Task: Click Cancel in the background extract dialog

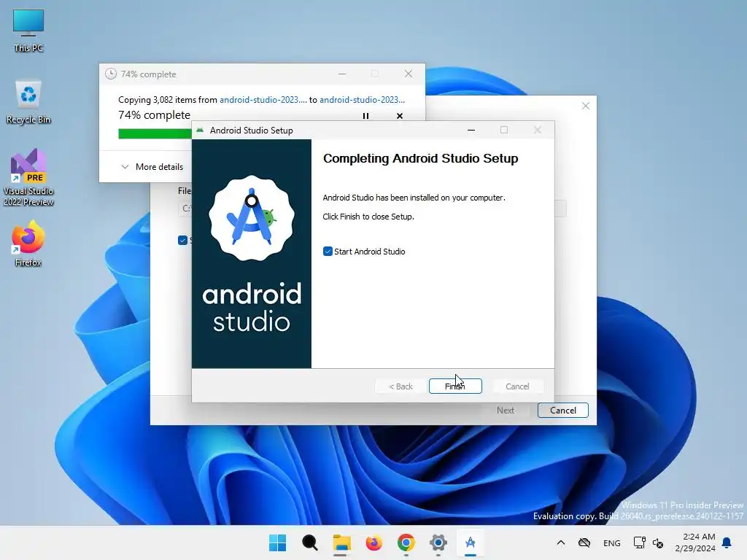Action: click(x=562, y=411)
